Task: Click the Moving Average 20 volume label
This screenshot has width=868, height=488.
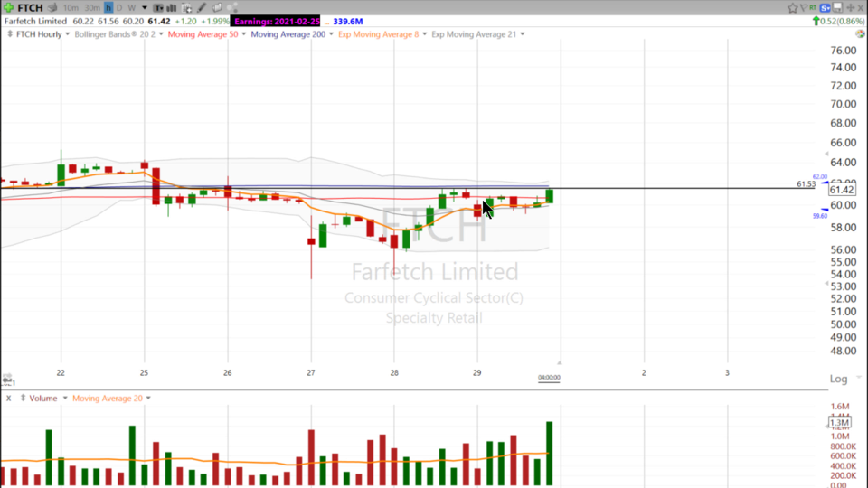Action: tap(108, 398)
